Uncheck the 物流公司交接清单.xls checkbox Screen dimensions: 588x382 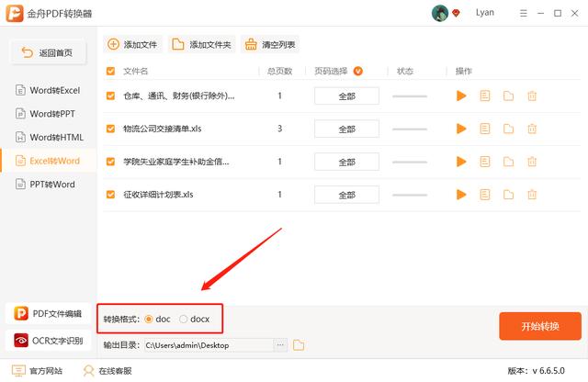pyautogui.click(x=110, y=129)
